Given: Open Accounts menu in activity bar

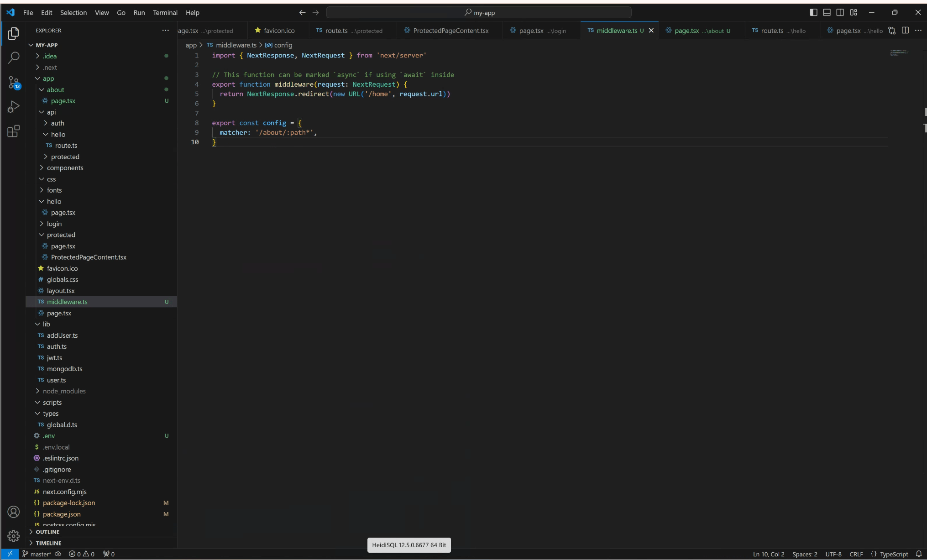Looking at the screenshot, I should coord(14,512).
